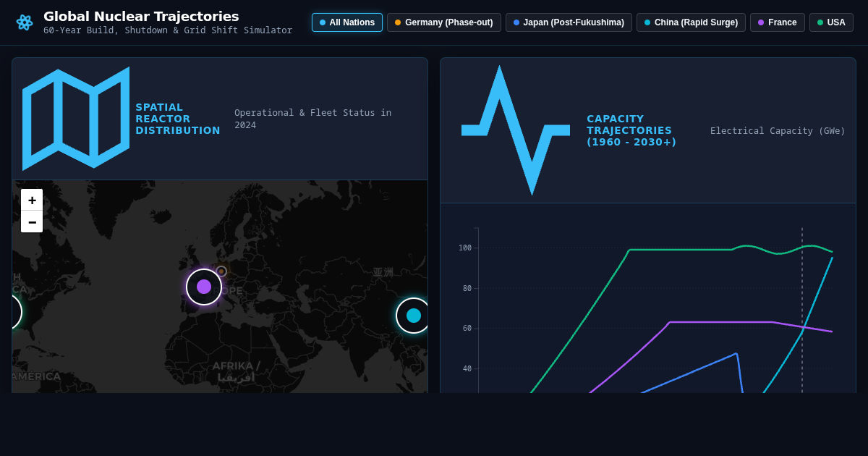The height and width of the screenshot is (456, 868).
Task: Click the cyan China map marker
Action: click(x=414, y=316)
